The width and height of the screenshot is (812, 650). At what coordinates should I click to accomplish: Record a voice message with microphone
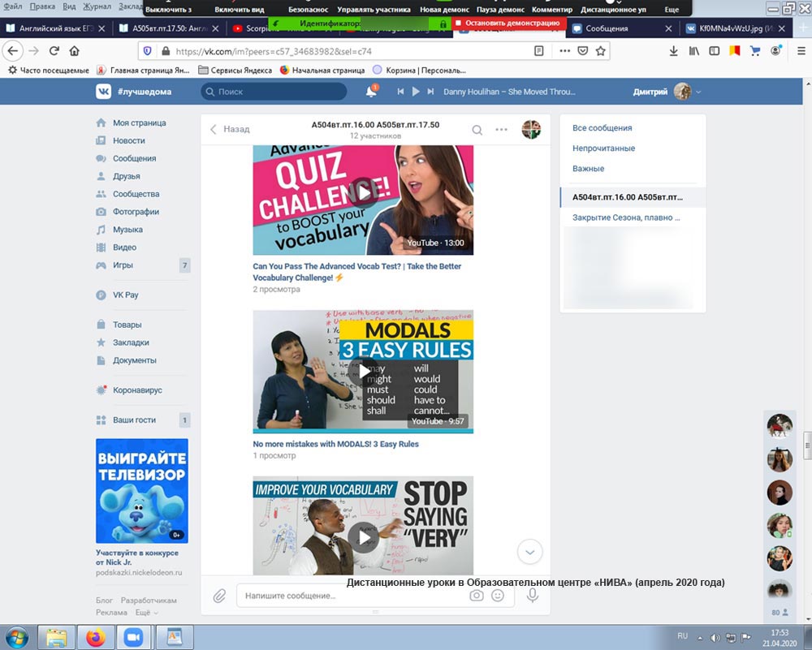[x=532, y=596]
